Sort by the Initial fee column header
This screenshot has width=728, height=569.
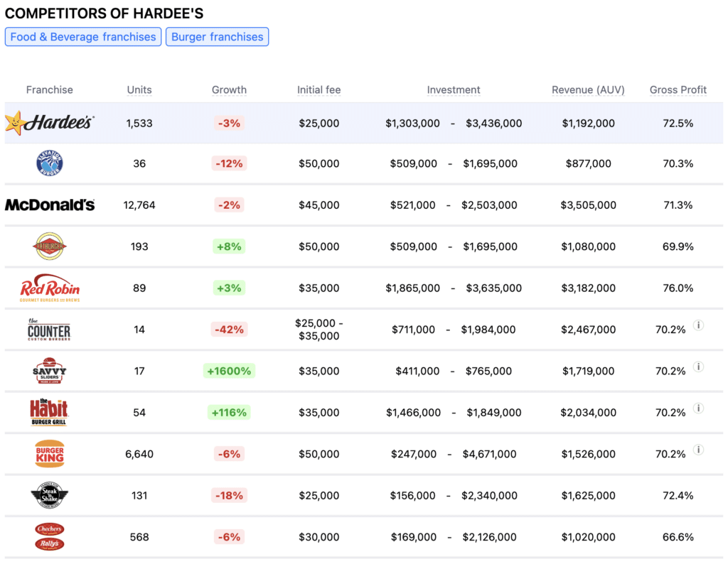pos(319,90)
